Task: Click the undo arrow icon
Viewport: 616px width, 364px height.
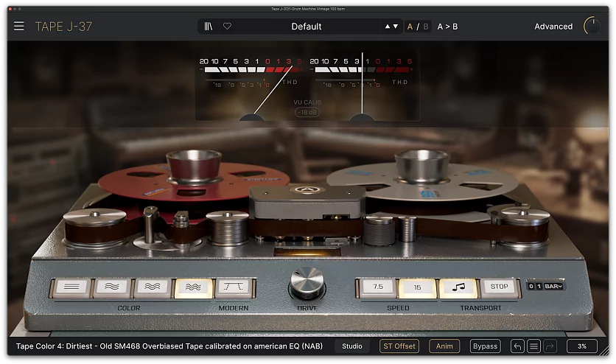Action: [517, 346]
